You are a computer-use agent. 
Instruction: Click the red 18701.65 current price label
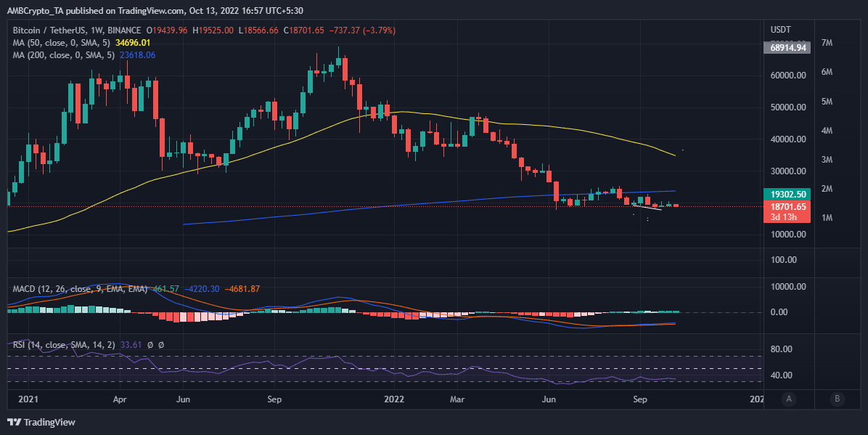788,206
